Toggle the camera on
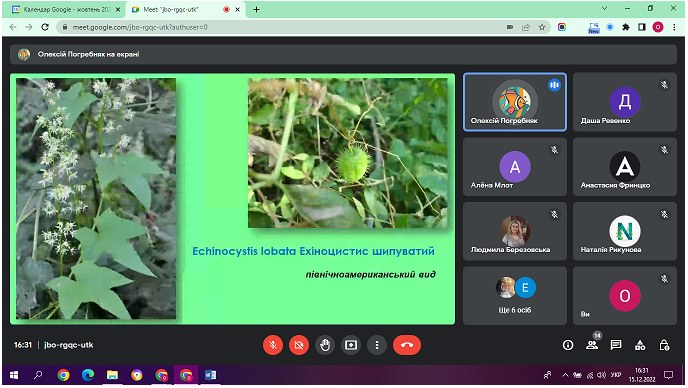This screenshot has width=688, height=388. [299, 345]
